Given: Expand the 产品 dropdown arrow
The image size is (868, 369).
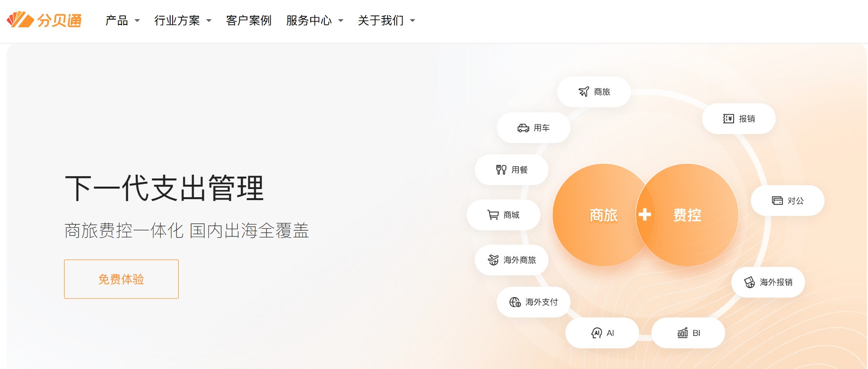Looking at the screenshot, I should (x=137, y=21).
